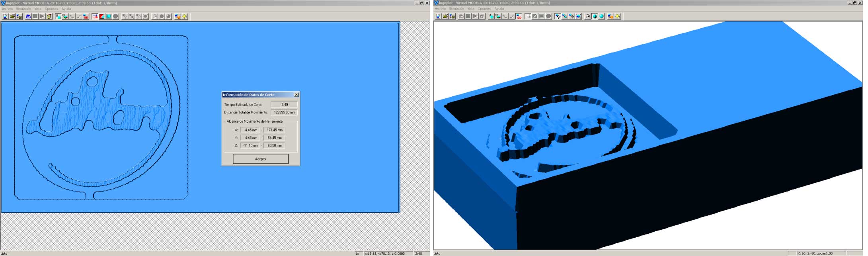The width and height of the screenshot is (868, 256).
Task: Select the straight end mill tool icon, right window
Action: click(x=491, y=16)
